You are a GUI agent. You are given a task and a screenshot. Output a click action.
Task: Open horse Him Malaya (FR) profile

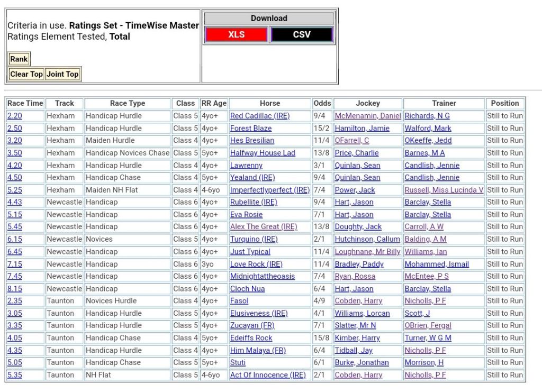tap(258, 350)
